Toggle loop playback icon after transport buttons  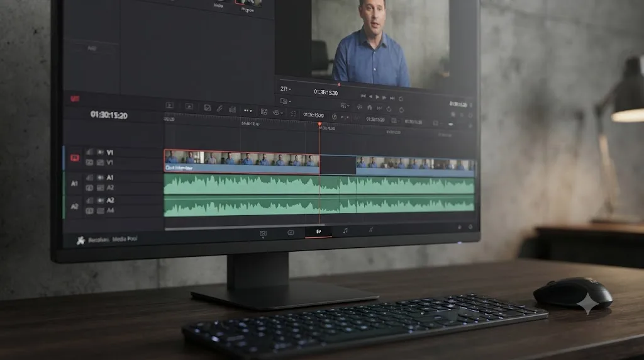coord(401,99)
